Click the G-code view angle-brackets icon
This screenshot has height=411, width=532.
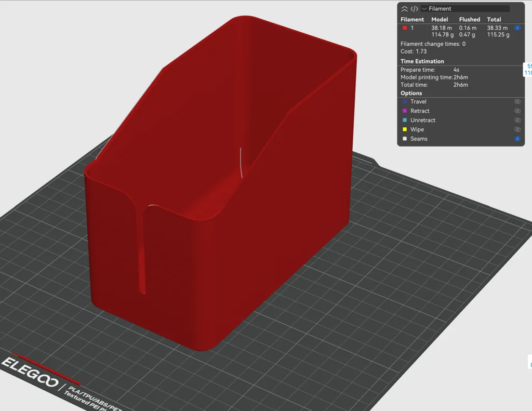[414, 9]
